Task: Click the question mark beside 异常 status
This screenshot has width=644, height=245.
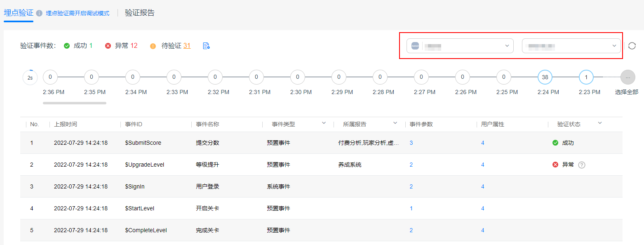Action: [582, 165]
